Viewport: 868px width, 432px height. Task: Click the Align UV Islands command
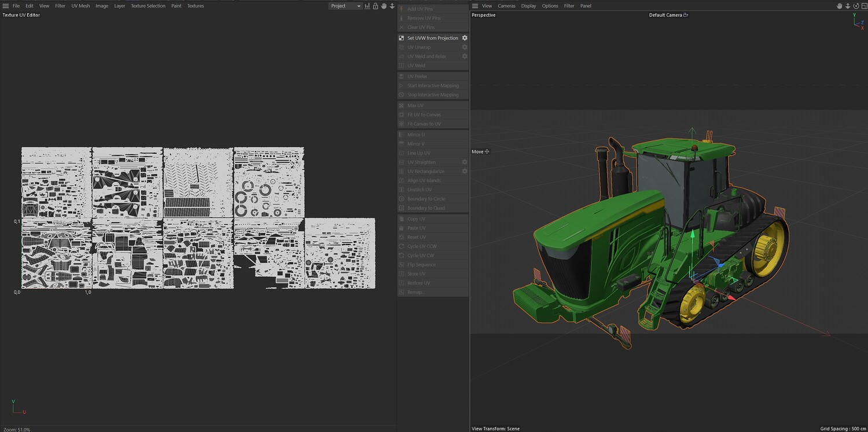pos(433,180)
